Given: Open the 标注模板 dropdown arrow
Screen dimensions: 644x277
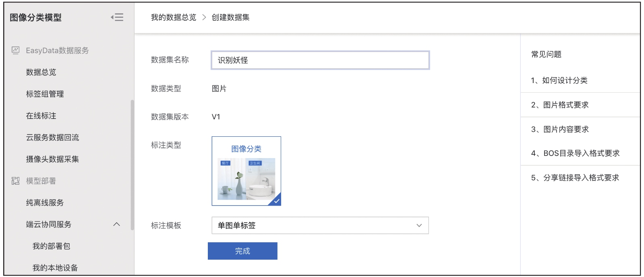Looking at the screenshot, I should pyautogui.click(x=419, y=225).
